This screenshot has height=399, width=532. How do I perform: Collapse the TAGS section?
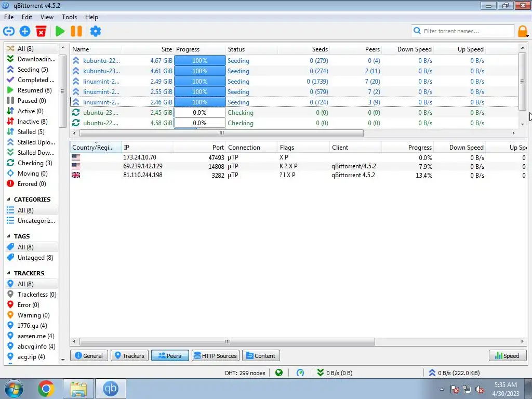tap(8, 236)
